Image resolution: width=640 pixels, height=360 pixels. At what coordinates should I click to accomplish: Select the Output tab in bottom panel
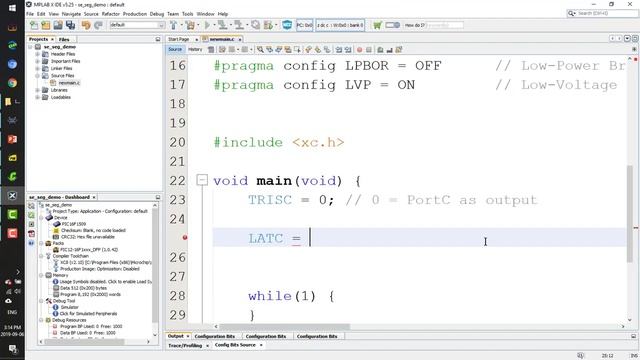(176, 336)
